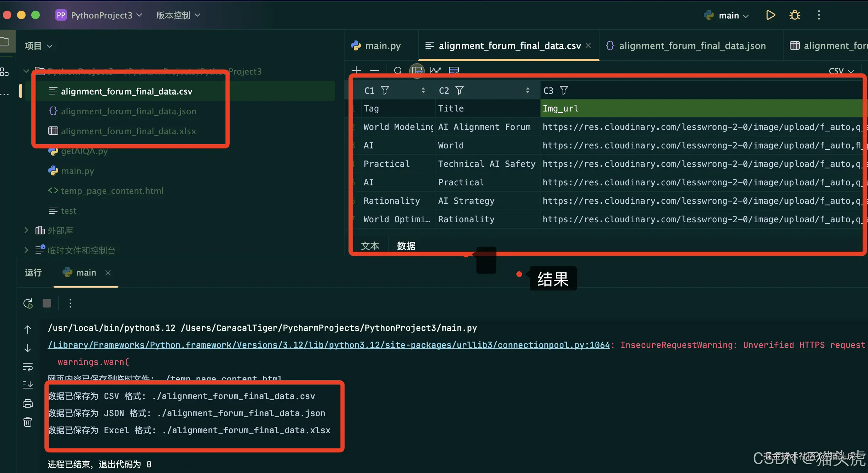Screen dimensions: 868x473
Task: Switch to the 文本 view tab
Action: pyautogui.click(x=370, y=246)
